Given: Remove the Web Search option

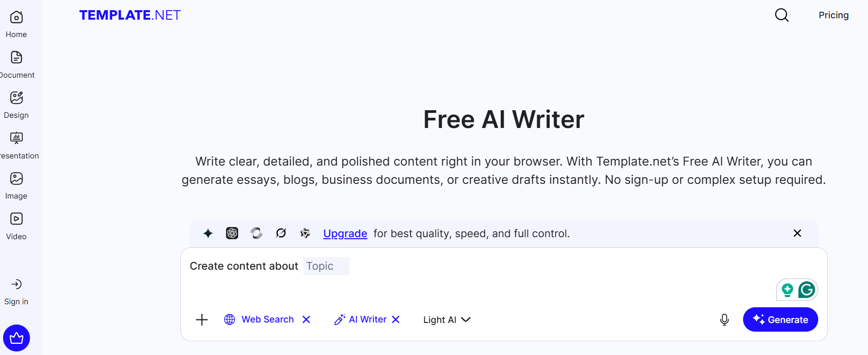Looking at the screenshot, I should click(306, 319).
